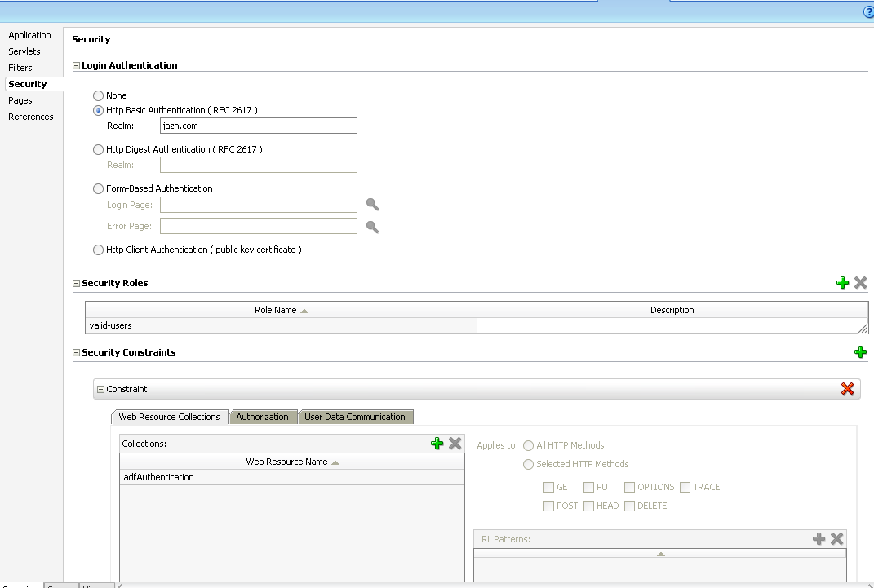The width and height of the screenshot is (874, 588).
Task: Open the Application page
Action: [29, 35]
